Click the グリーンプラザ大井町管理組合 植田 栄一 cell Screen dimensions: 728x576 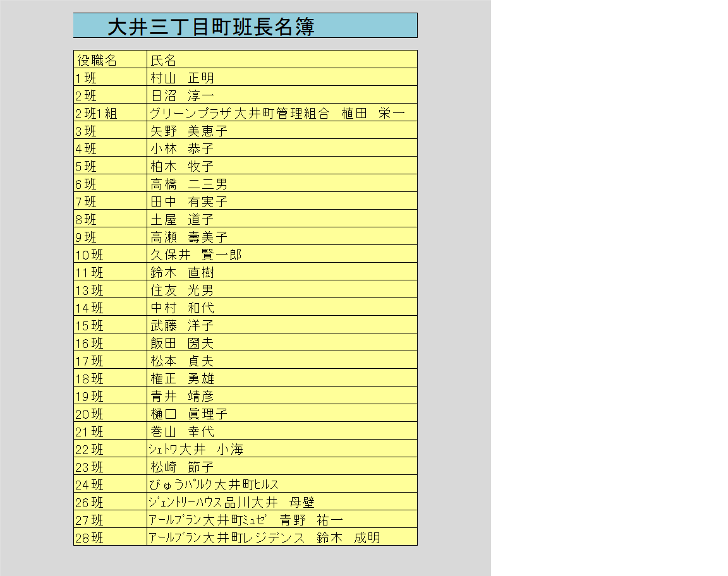click(282, 114)
